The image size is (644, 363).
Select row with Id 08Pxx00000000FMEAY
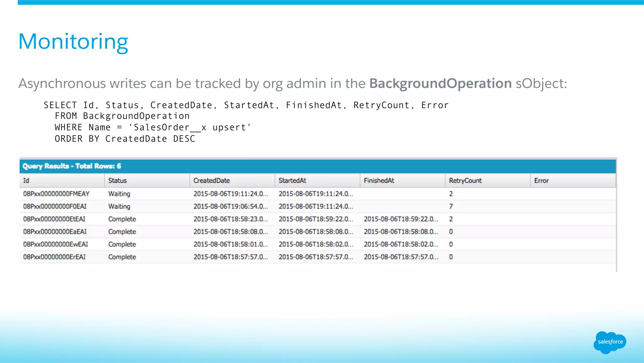56,194
